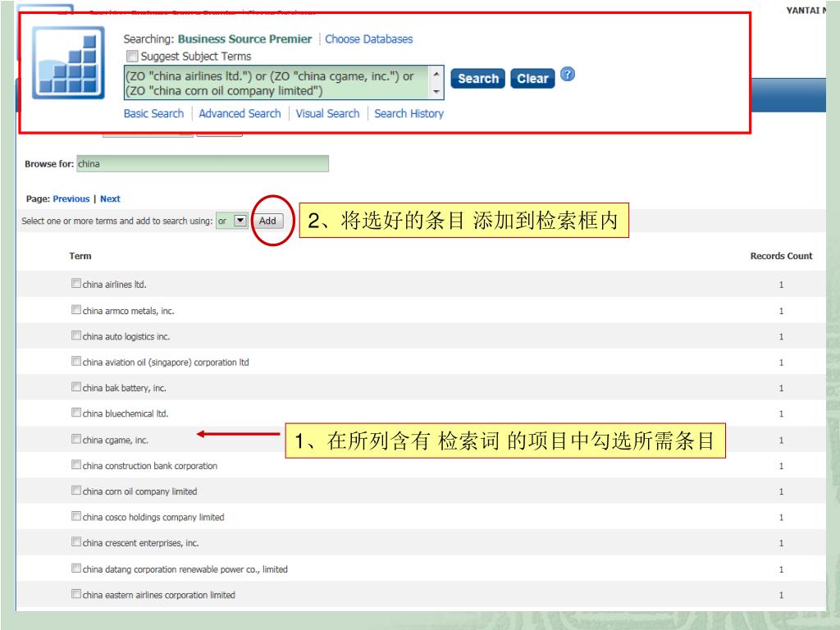Switch to Advanced Search
Screen dimensions: 840x630
[x=240, y=113]
